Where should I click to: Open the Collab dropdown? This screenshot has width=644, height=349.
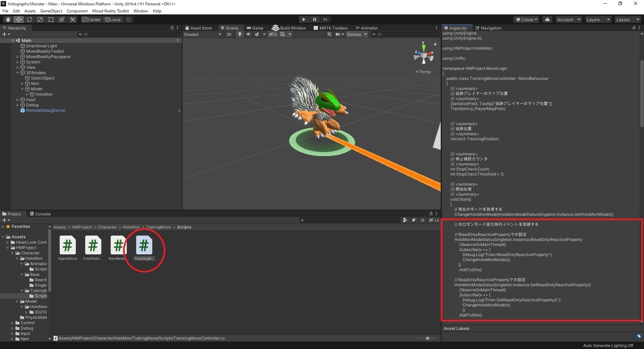point(526,19)
